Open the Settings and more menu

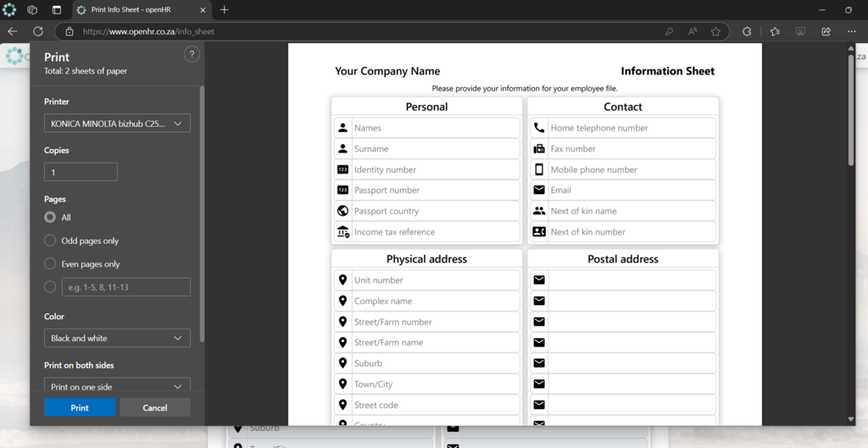pos(851,31)
